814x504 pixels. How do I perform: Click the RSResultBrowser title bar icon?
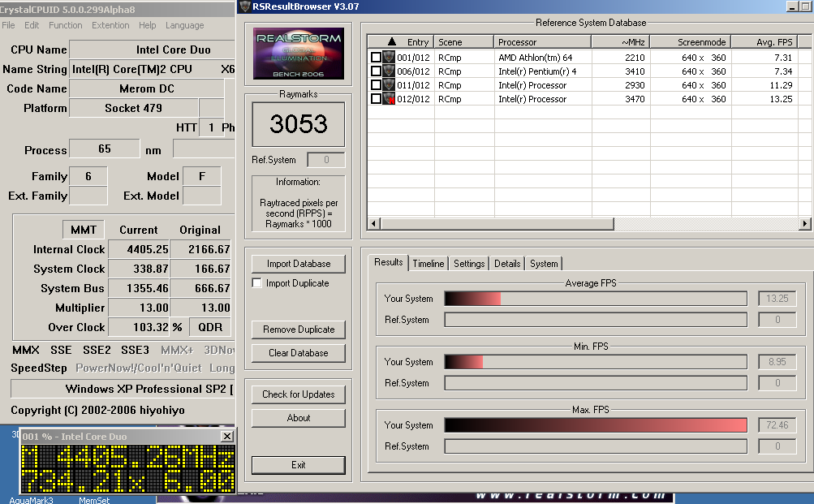tap(245, 7)
